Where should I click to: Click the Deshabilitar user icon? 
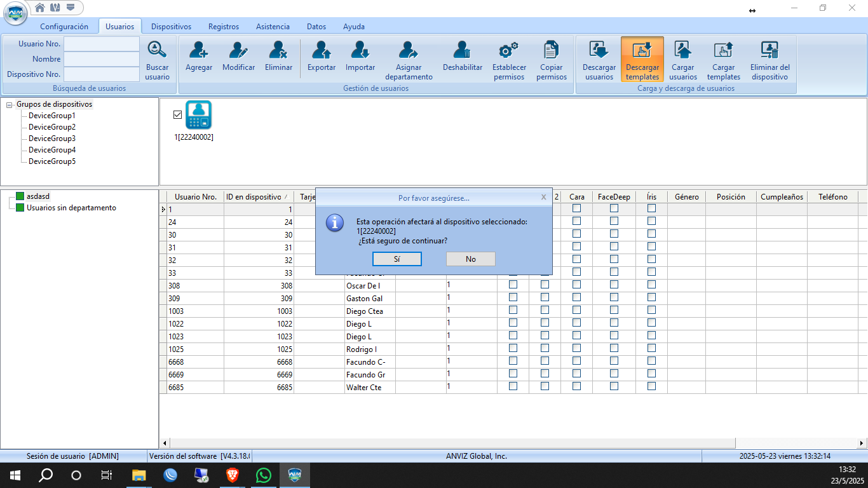[x=462, y=50]
